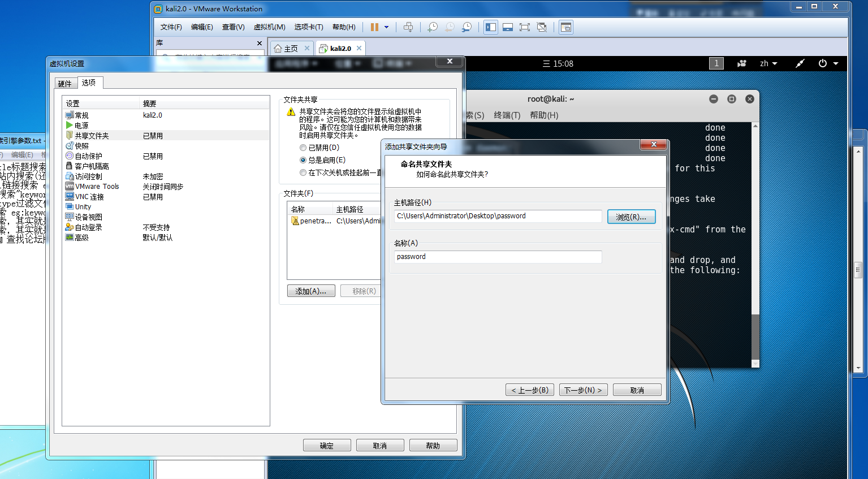This screenshot has height=479, width=868.
Task: Click the send Ctrl+Alt+Del toolbar icon
Action: 408,27
